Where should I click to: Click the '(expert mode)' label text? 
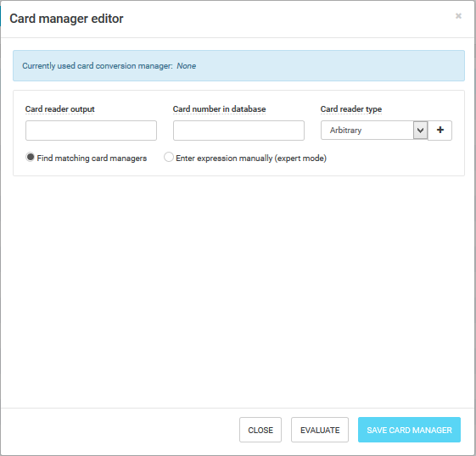click(x=300, y=158)
